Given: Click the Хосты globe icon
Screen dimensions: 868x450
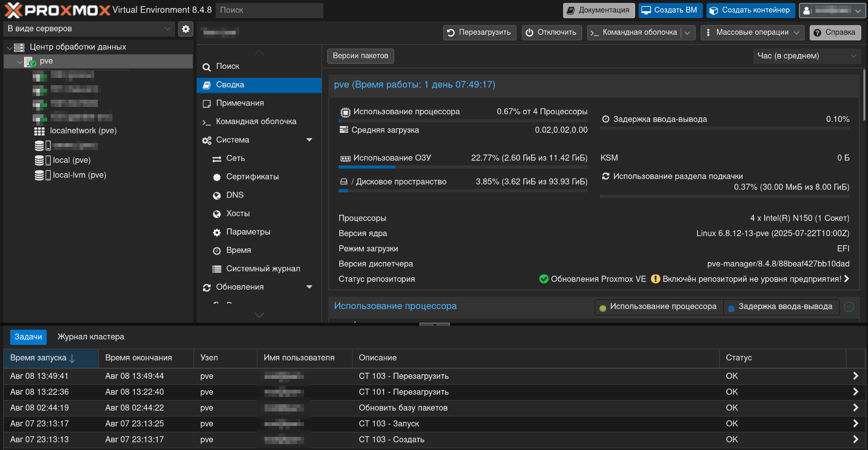Looking at the screenshot, I should [217, 214].
